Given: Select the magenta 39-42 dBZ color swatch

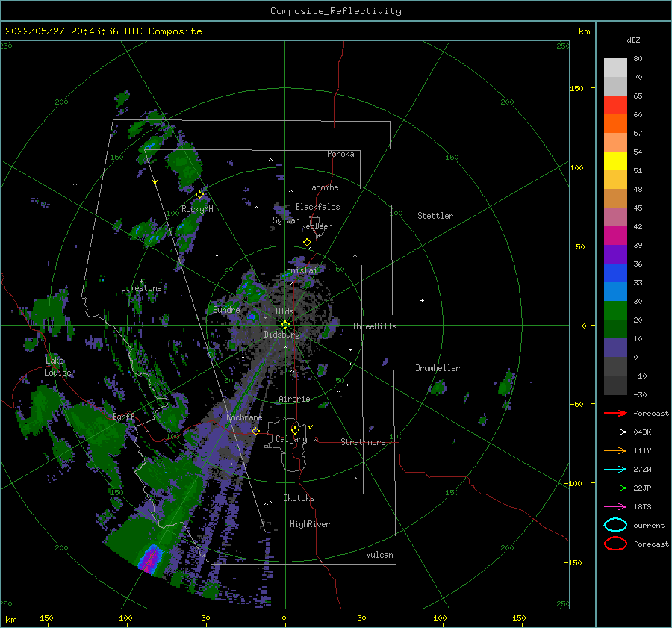Looking at the screenshot, I should click(x=615, y=236).
